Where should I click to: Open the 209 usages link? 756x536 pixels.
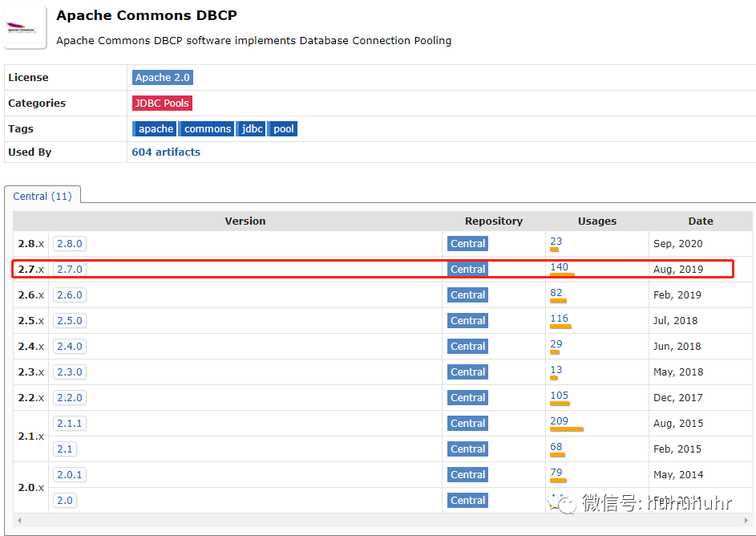[x=560, y=421]
